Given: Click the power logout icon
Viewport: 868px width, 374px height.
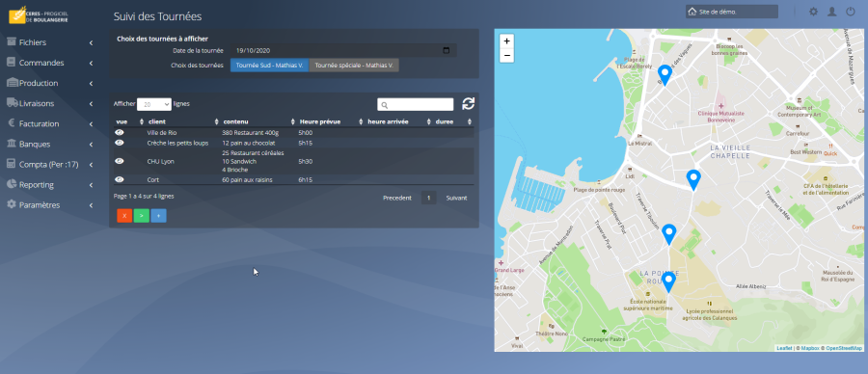Looking at the screenshot, I should [x=851, y=11].
